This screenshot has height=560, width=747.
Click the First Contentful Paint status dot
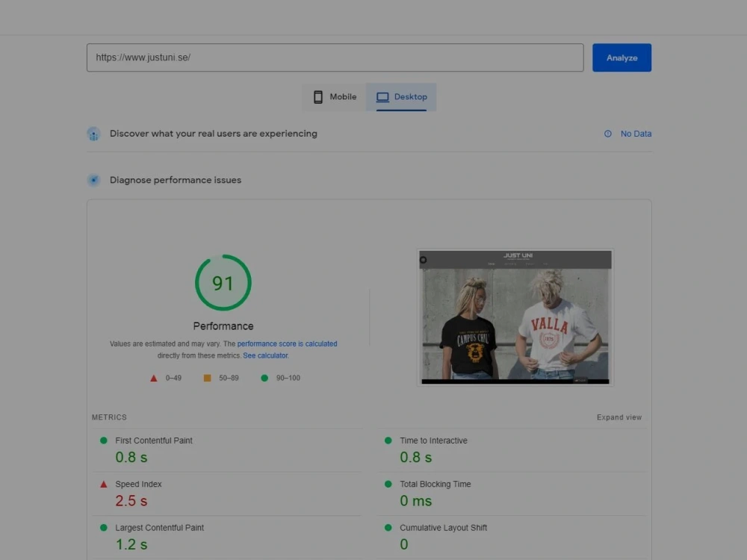click(x=103, y=441)
